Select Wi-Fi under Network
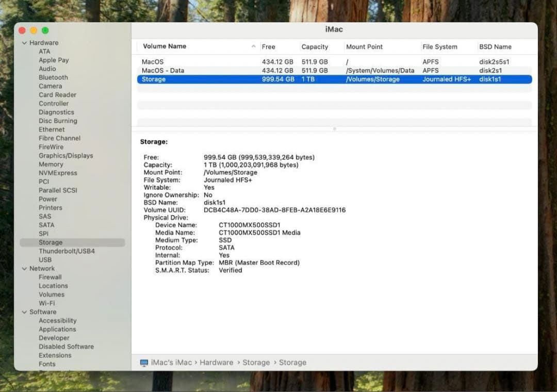557x392 pixels. point(47,303)
